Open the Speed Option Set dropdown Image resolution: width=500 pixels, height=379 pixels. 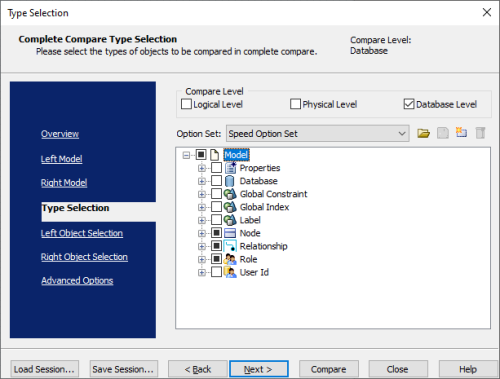point(318,134)
